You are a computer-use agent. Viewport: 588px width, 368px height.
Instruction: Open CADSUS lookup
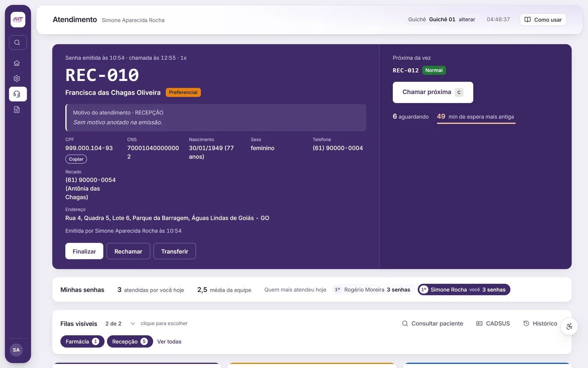point(493,323)
